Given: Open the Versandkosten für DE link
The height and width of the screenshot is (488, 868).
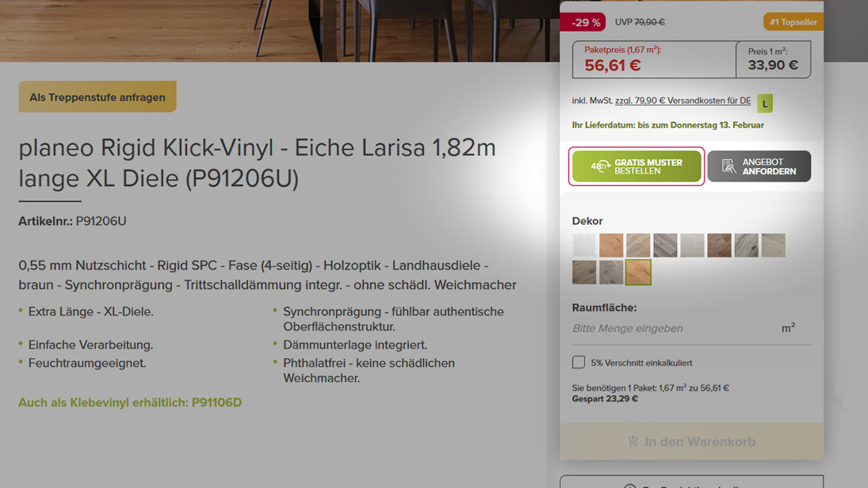Looking at the screenshot, I should [683, 101].
